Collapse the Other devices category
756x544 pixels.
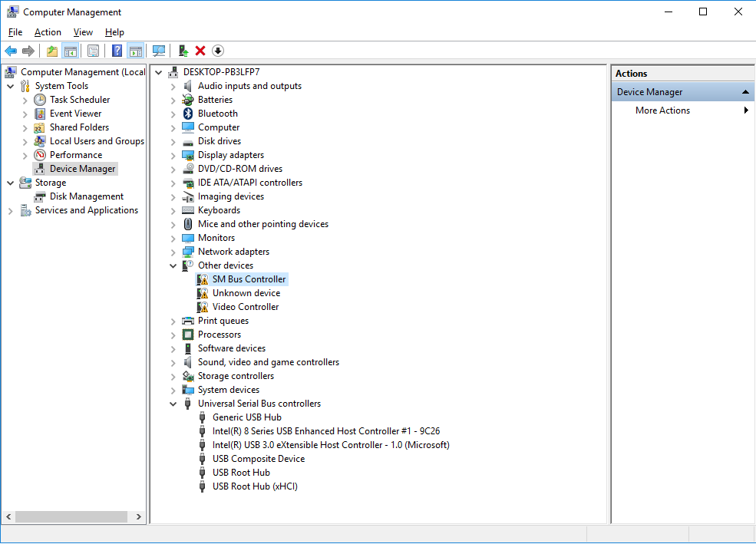click(x=172, y=265)
